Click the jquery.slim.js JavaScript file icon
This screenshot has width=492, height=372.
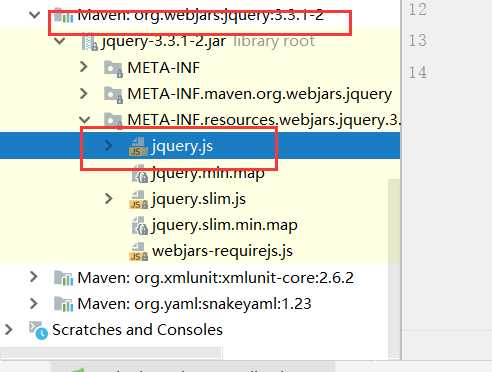pos(138,199)
